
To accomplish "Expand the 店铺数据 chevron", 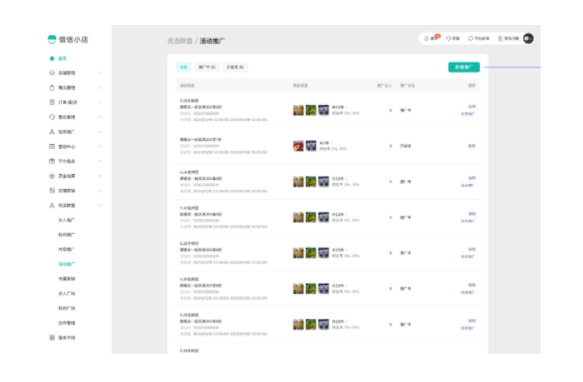I will [x=100, y=190].
